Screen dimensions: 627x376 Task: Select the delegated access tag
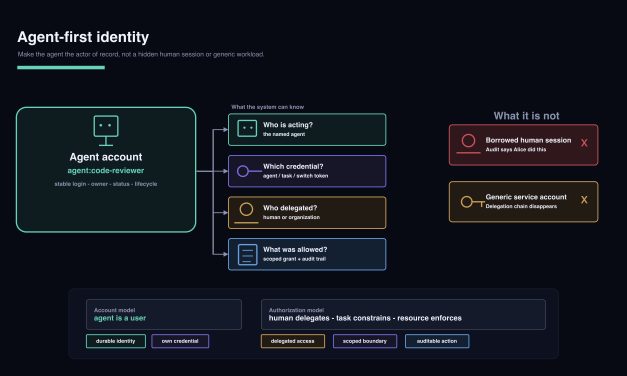click(x=293, y=341)
